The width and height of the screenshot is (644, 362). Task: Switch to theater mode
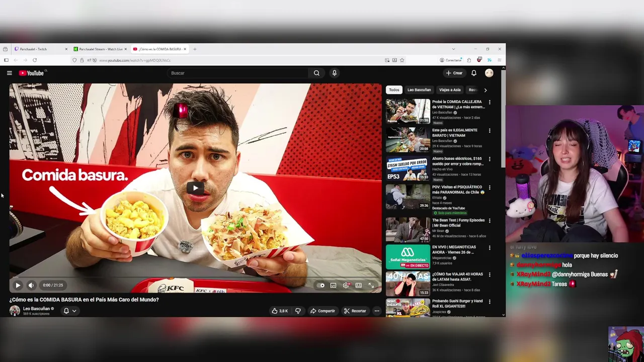(x=358, y=286)
